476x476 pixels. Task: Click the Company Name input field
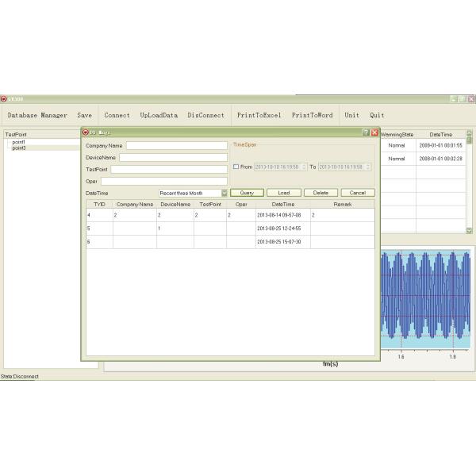(176, 146)
